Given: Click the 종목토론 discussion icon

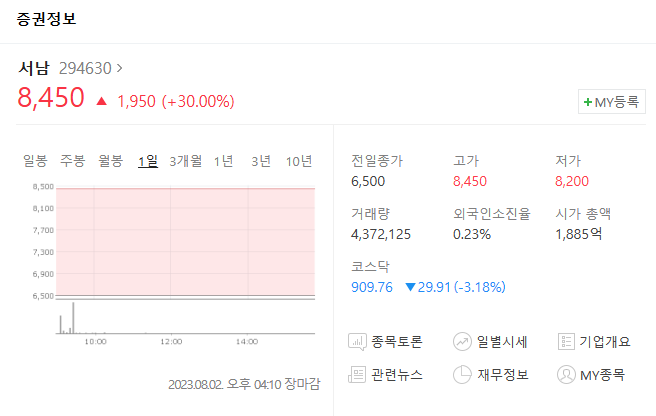Looking at the screenshot, I should [x=357, y=342].
